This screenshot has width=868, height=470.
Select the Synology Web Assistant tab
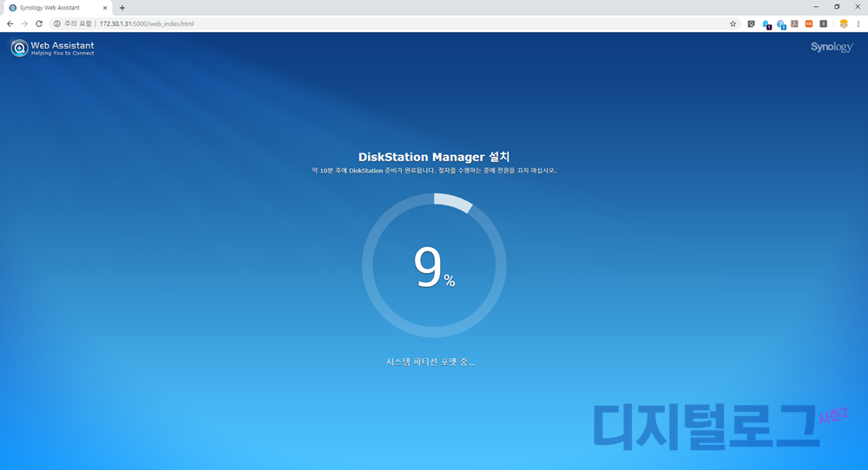pyautogui.click(x=57, y=8)
